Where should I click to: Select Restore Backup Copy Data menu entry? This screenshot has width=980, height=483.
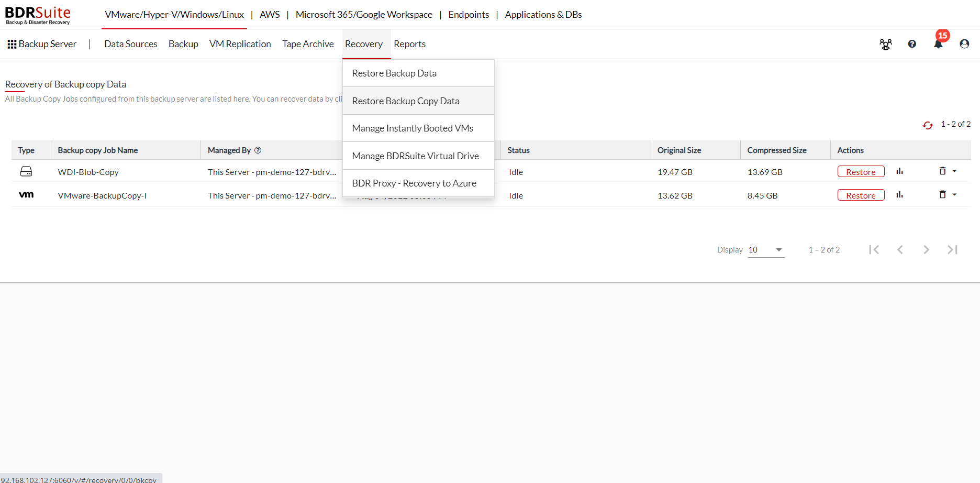[x=418, y=101]
